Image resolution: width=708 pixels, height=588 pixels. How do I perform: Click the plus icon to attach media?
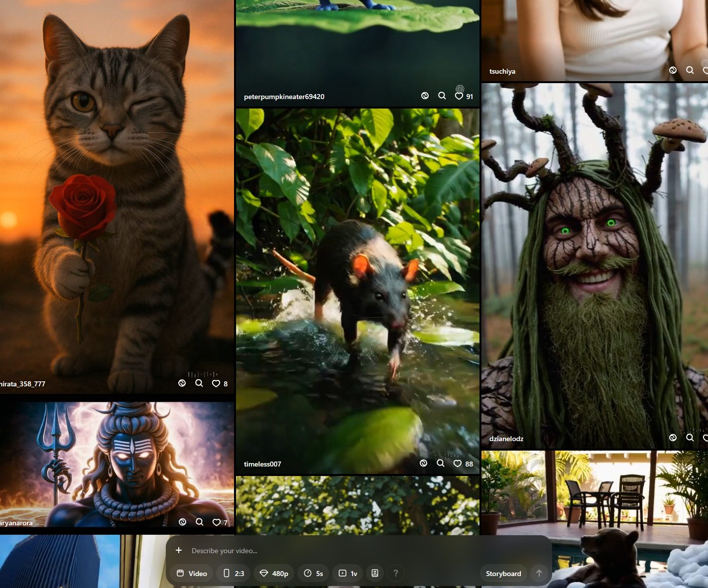[x=179, y=550]
